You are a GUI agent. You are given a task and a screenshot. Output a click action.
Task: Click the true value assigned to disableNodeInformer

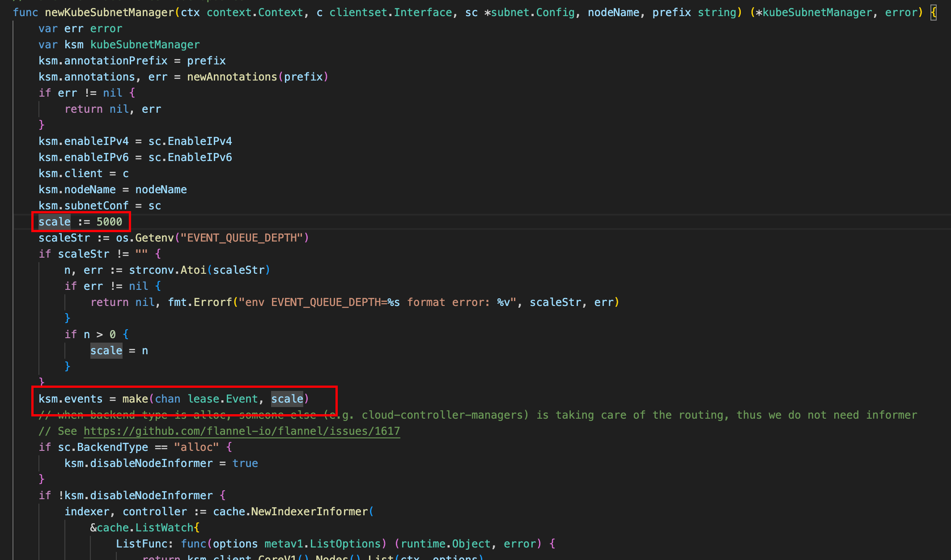click(245, 463)
